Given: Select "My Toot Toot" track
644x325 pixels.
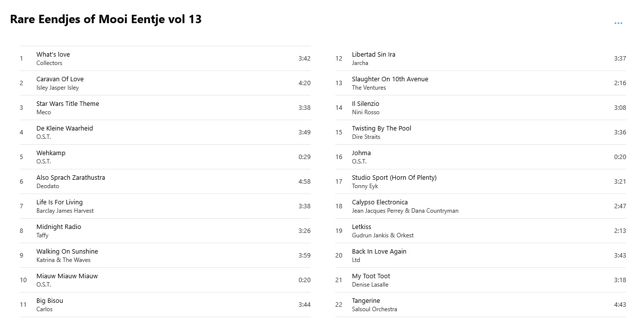Looking at the screenshot, I should coord(481,280).
